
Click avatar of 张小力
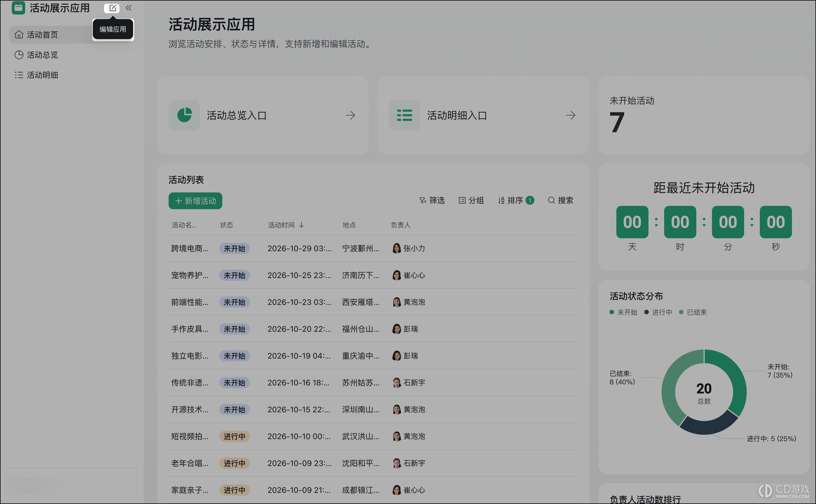tap(397, 248)
